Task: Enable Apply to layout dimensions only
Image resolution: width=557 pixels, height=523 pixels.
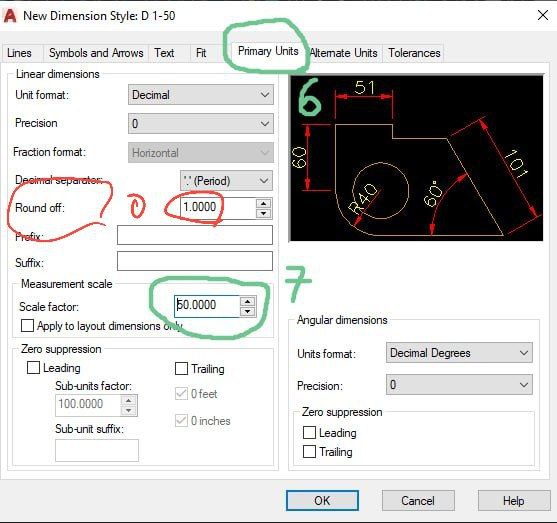Action: pos(27,325)
